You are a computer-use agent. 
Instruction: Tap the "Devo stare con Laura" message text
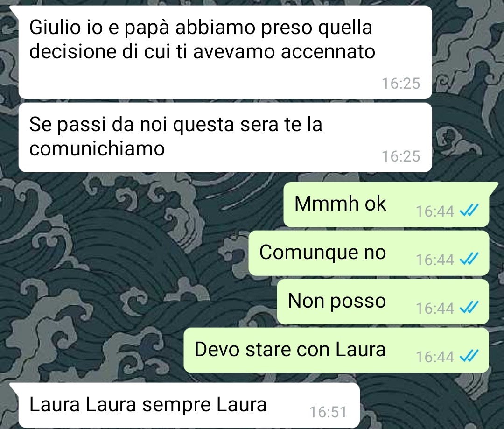pyautogui.click(x=290, y=349)
